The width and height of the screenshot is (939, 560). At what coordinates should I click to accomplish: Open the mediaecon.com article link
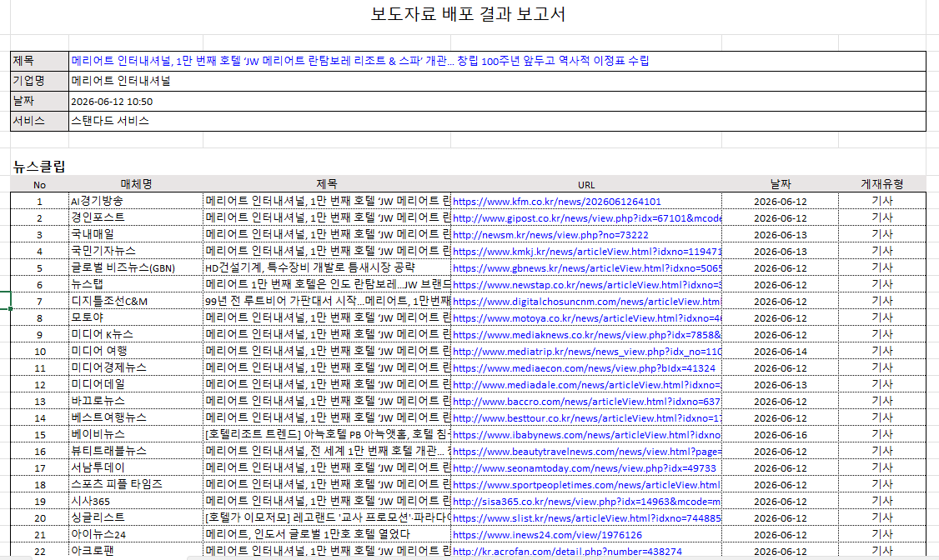(x=584, y=368)
